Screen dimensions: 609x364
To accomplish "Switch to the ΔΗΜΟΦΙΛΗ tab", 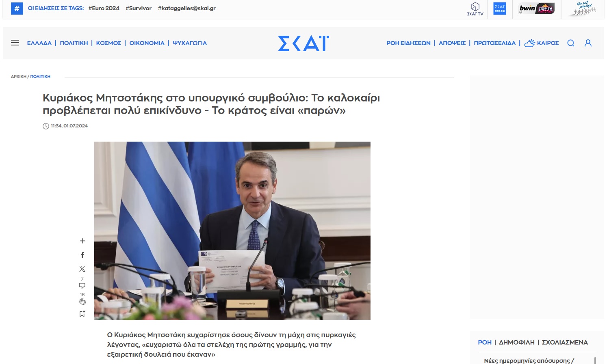I will 517,342.
